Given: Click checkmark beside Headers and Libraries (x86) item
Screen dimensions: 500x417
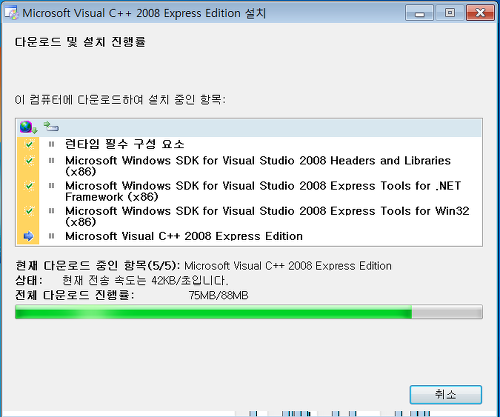Looking at the screenshot, I should [x=29, y=161].
